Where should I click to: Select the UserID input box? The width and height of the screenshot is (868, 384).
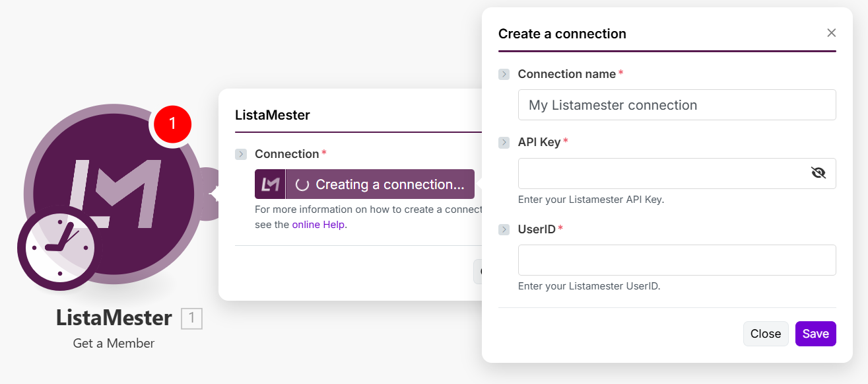click(677, 260)
